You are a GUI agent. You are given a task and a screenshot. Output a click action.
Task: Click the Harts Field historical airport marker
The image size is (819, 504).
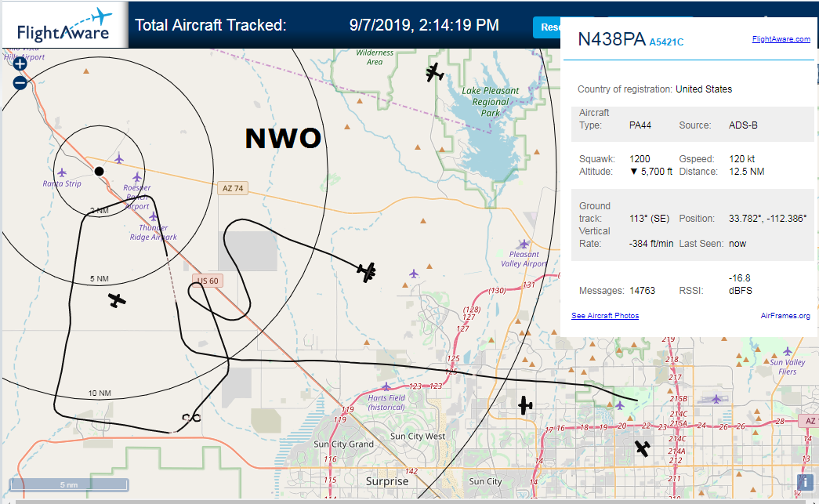tap(386, 386)
